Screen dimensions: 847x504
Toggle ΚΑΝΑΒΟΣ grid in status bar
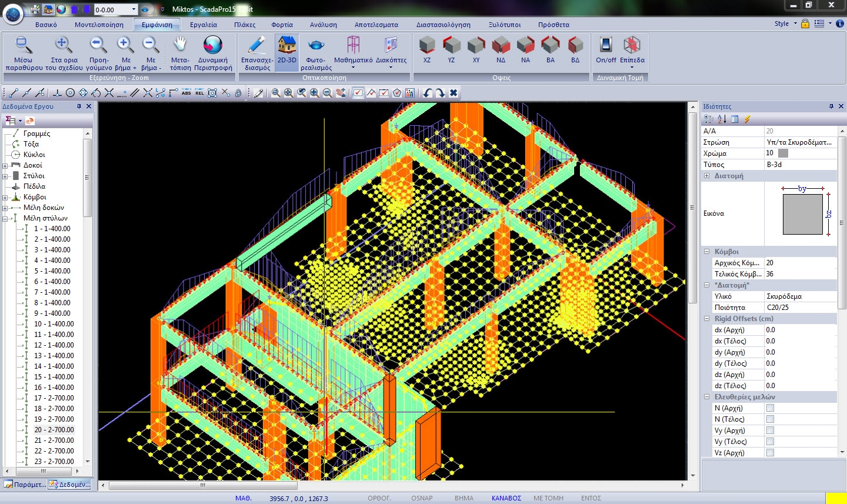[506, 498]
